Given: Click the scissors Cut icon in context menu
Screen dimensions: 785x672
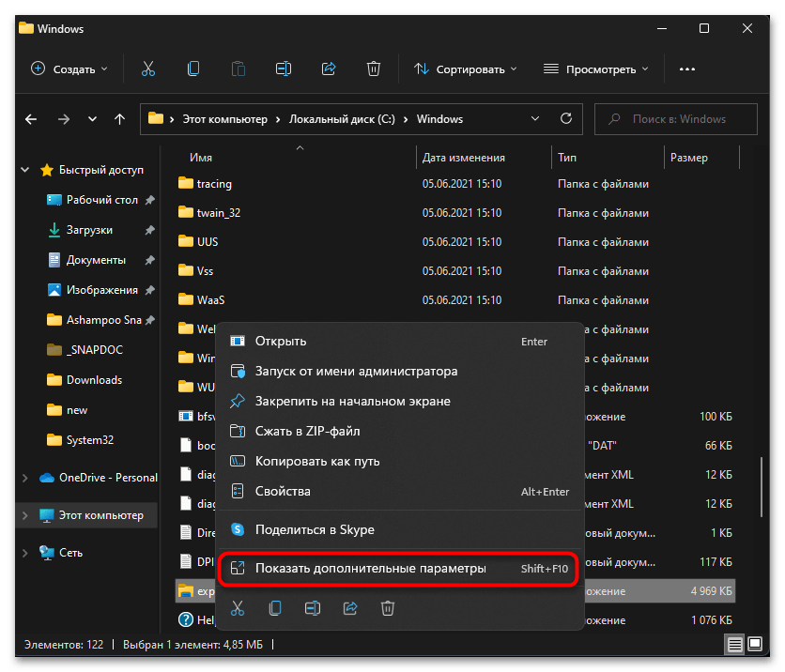Looking at the screenshot, I should pos(238,608).
